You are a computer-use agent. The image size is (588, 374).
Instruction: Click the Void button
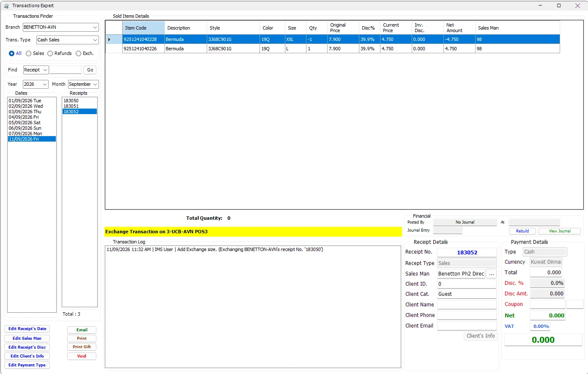click(82, 356)
